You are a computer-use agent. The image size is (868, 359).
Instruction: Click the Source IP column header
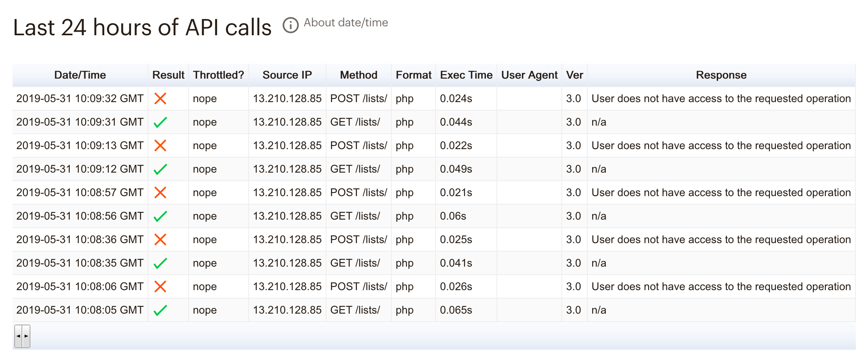tap(287, 75)
